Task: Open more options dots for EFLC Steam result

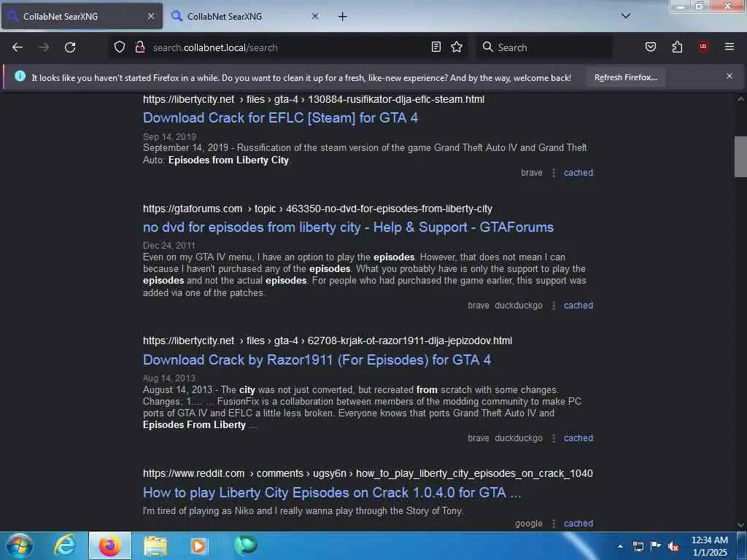Action: point(554,173)
